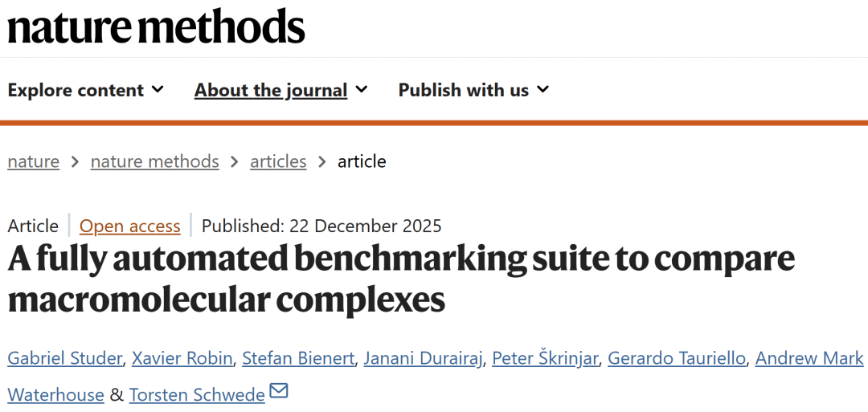
Task: Go to the nature methods breadcrumb link
Action: click(155, 161)
